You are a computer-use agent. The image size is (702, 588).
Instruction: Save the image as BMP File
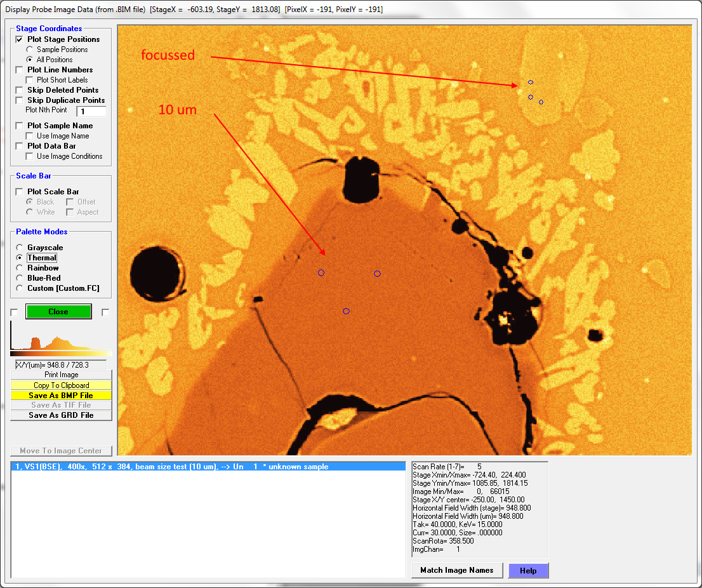61,396
